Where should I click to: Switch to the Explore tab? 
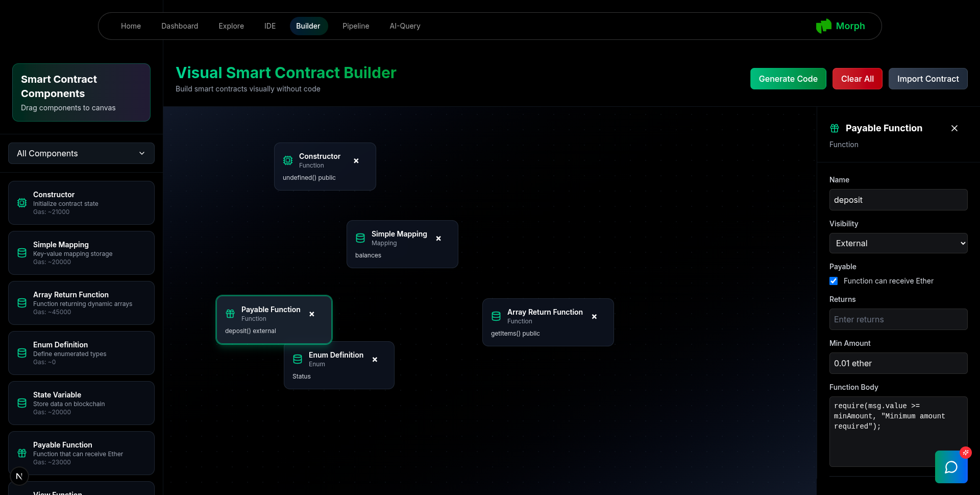(x=231, y=26)
